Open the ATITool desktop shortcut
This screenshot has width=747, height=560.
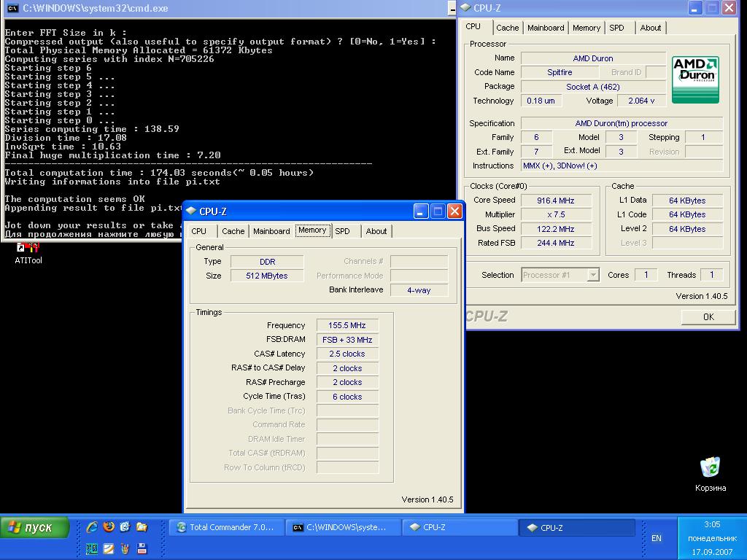coord(28,253)
